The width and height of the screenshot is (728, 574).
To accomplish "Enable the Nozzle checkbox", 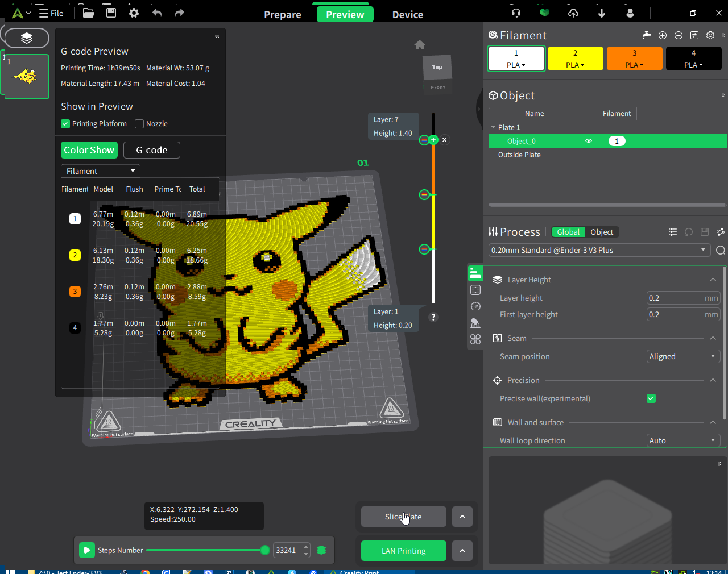I will point(139,124).
